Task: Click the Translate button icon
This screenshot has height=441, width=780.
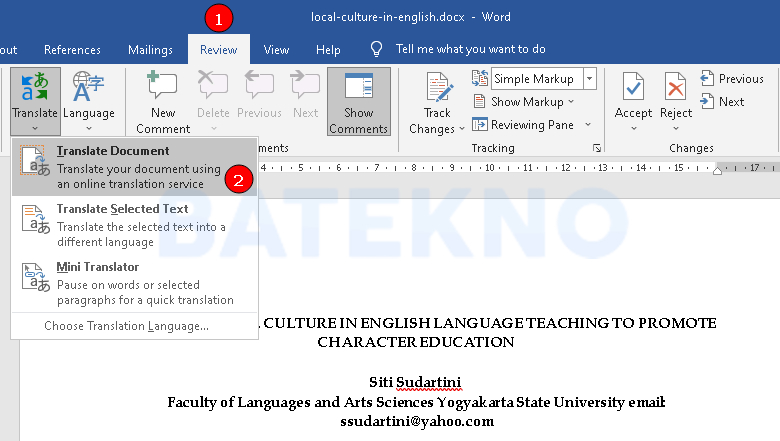Action: 35,87
